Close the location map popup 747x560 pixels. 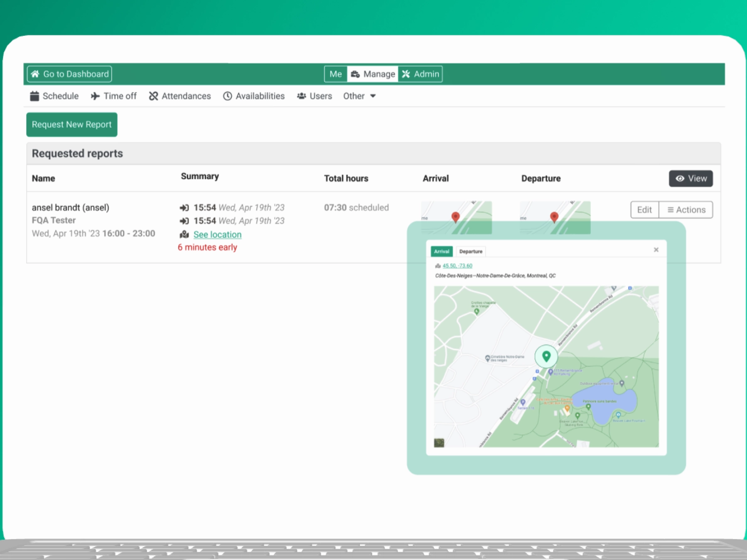coord(656,250)
